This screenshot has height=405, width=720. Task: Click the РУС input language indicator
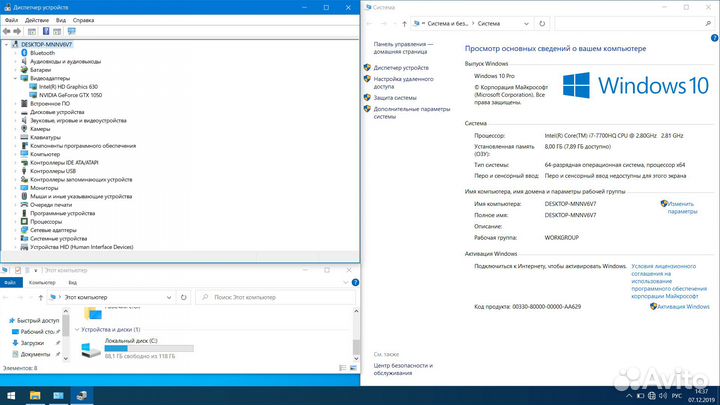click(677, 396)
